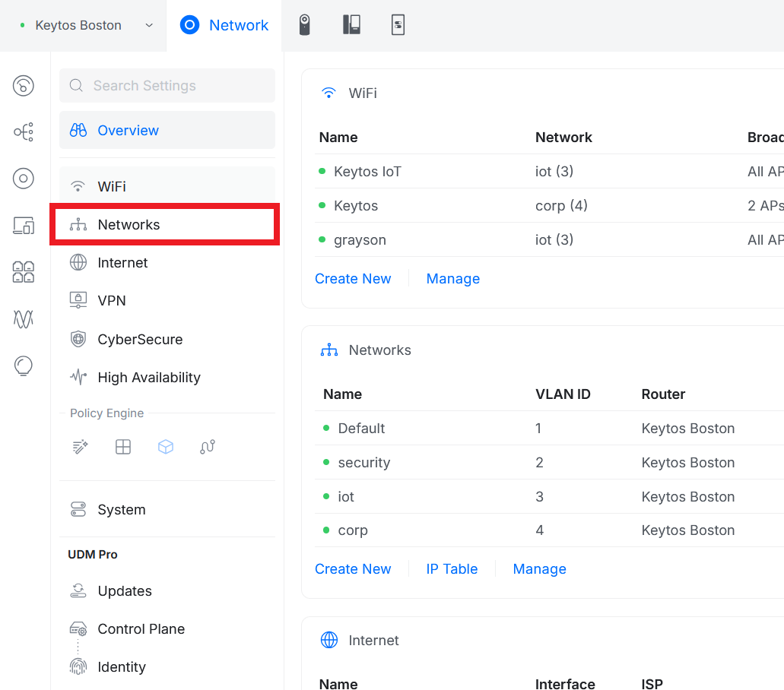
Task: Open the Keytos Boston site dropdown
Action: (x=86, y=26)
